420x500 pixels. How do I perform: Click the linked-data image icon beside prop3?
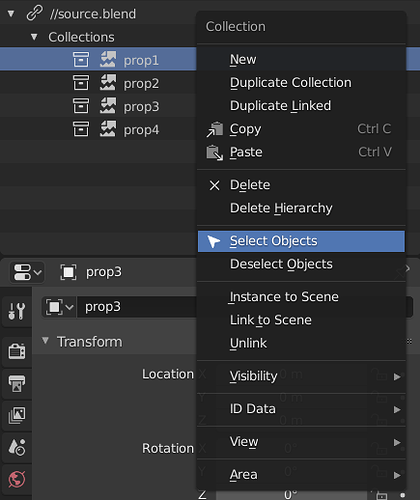coord(108,106)
